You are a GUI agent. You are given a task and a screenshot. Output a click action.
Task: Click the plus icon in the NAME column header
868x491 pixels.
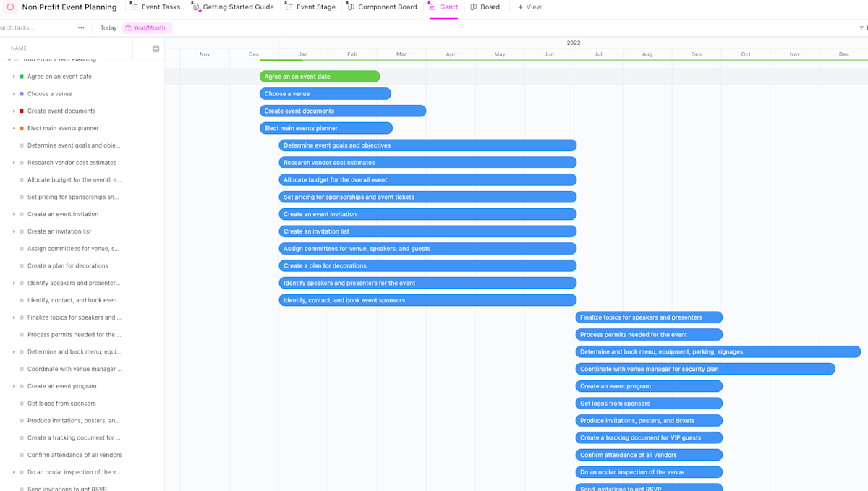(156, 48)
